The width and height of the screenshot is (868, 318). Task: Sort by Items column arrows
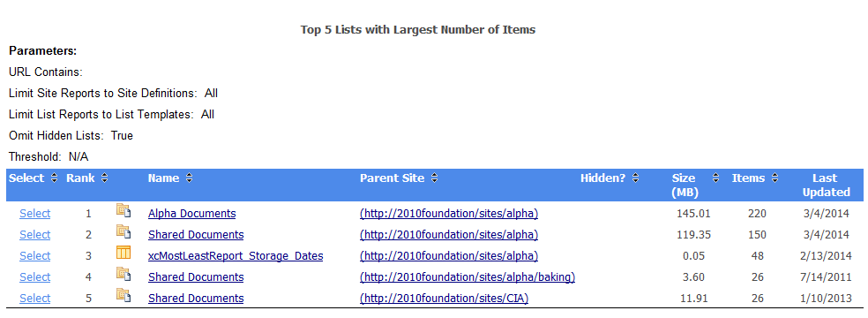tap(775, 178)
